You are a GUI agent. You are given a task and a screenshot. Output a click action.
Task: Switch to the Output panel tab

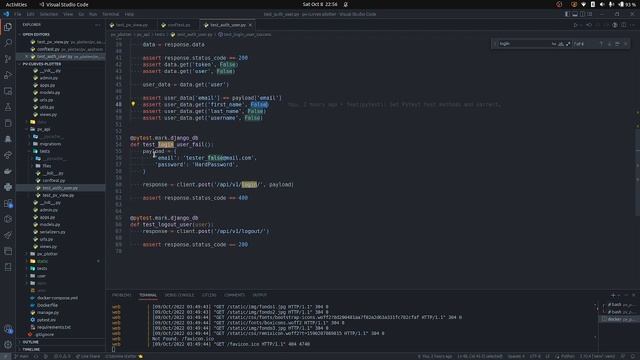[259, 295]
